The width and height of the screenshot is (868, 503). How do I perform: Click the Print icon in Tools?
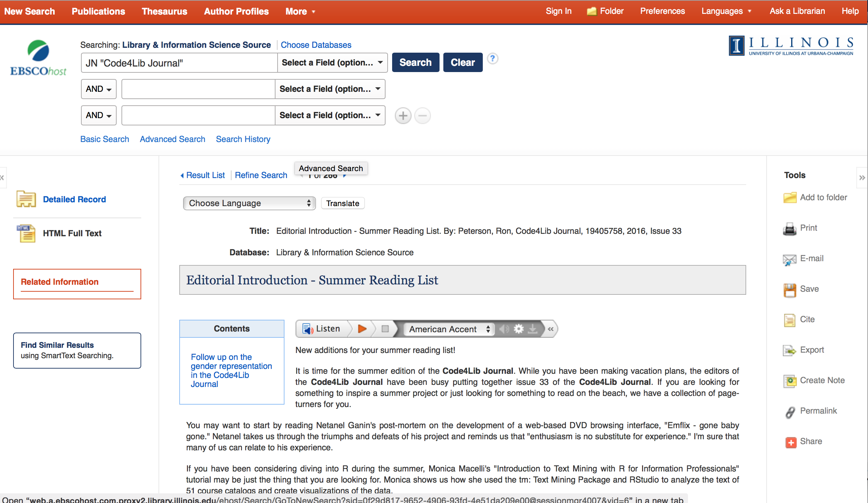point(790,229)
